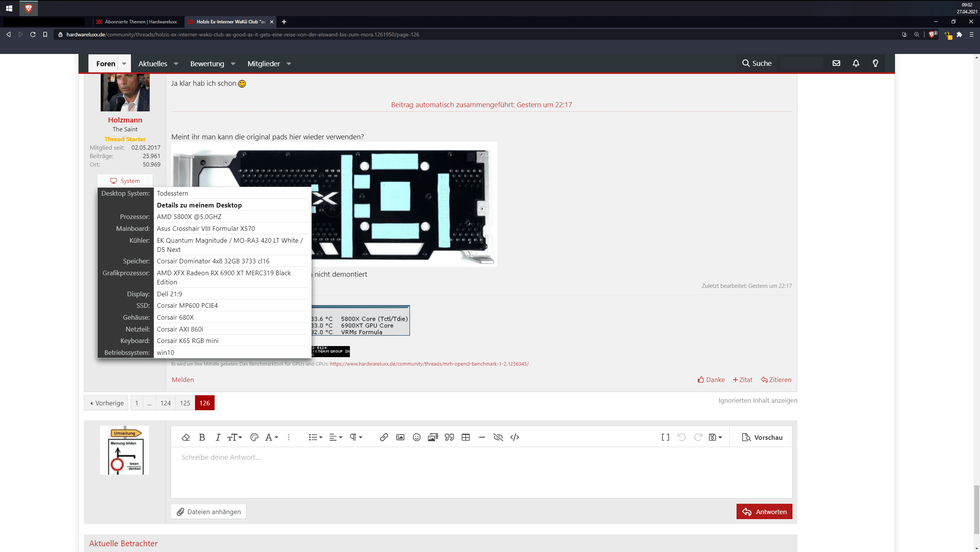Viewport: 980px width, 552px height.
Task: Toggle italic text formatting
Action: 218,437
